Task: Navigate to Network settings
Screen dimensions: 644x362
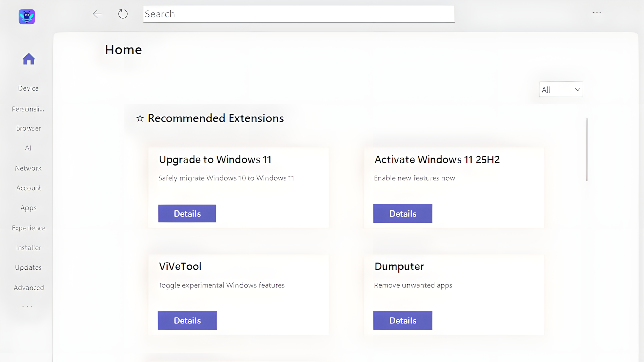Action: coord(28,168)
